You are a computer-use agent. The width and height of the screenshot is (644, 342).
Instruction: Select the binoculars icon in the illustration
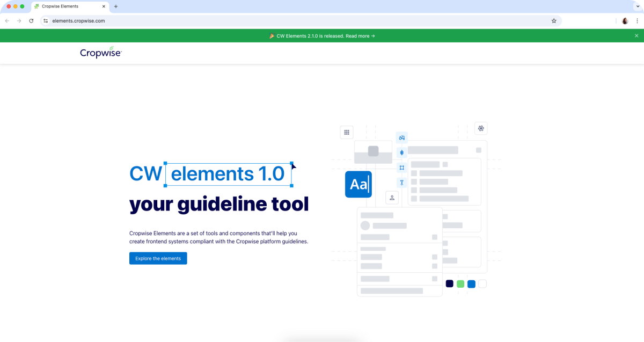point(401,138)
